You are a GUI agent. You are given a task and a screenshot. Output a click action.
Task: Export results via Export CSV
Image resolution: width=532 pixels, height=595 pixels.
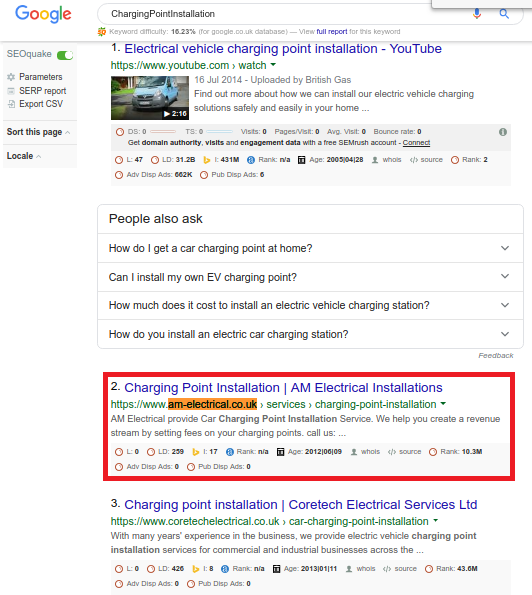41,104
